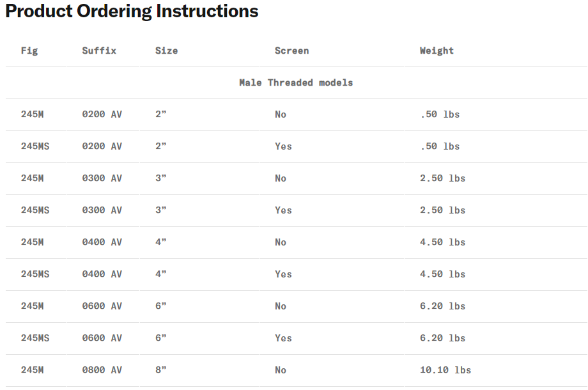
Task: Select the 245M cell in the 2” row
Action: click(x=32, y=114)
